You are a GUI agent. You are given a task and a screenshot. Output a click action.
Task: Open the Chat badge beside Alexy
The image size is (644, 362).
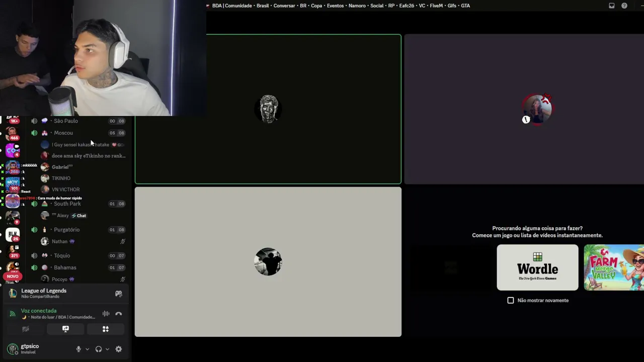[x=79, y=216]
